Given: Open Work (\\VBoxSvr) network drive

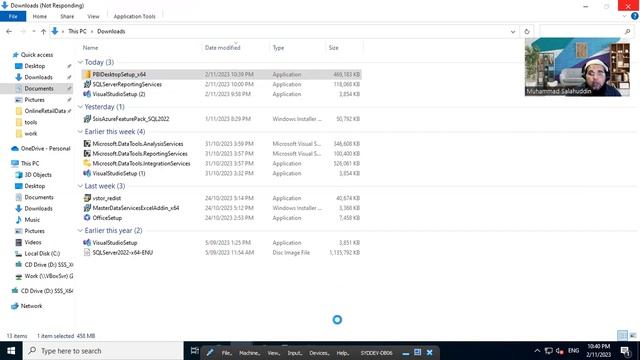Looking at the screenshot, I should pyautogui.click(x=49, y=276).
